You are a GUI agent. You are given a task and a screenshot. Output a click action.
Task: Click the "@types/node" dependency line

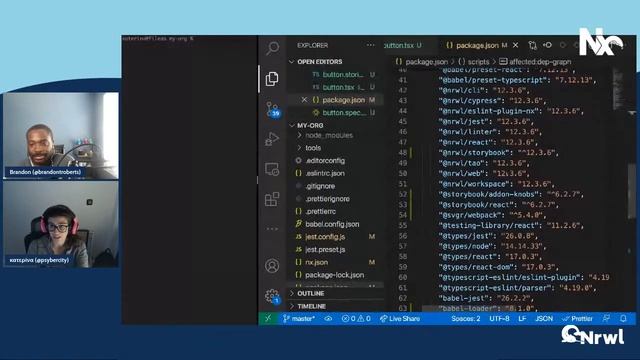click(x=492, y=246)
